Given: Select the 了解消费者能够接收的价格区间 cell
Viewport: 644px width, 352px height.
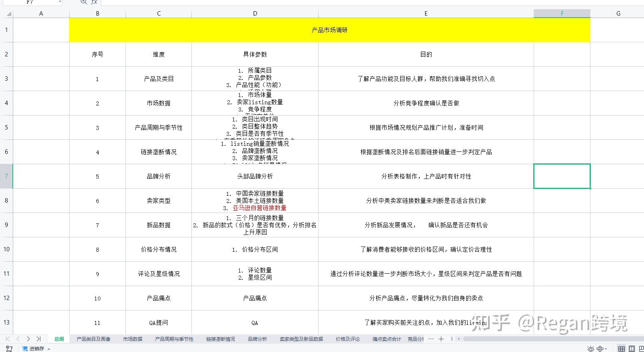Looking at the screenshot, I should [426, 249].
